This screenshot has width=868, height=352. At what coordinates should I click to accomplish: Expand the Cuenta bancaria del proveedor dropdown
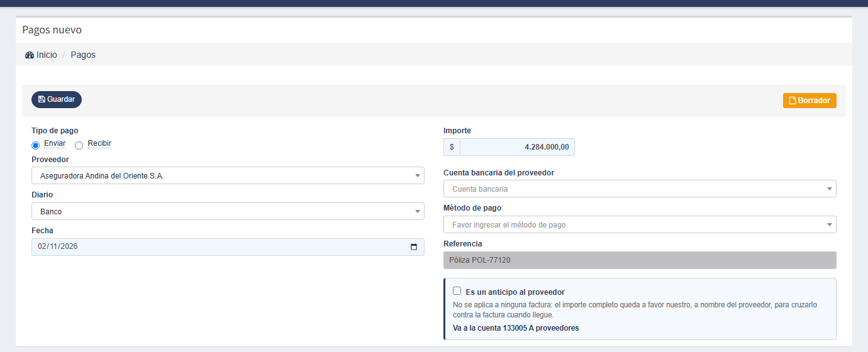pyautogui.click(x=640, y=189)
